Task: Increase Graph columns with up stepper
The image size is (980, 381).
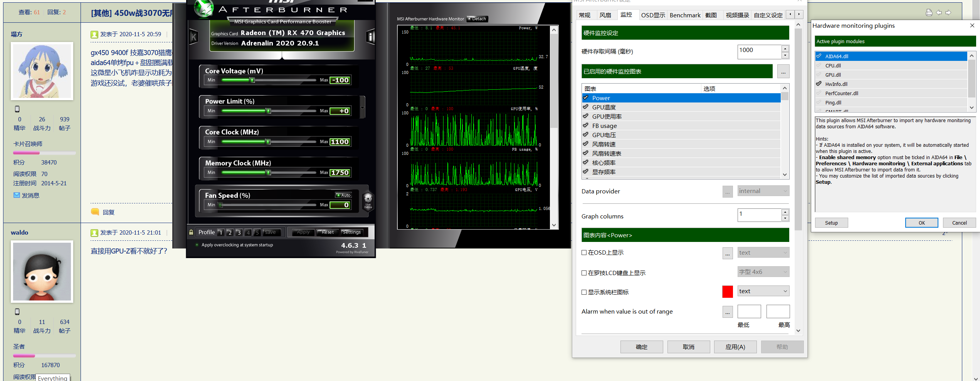Action: point(785,212)
